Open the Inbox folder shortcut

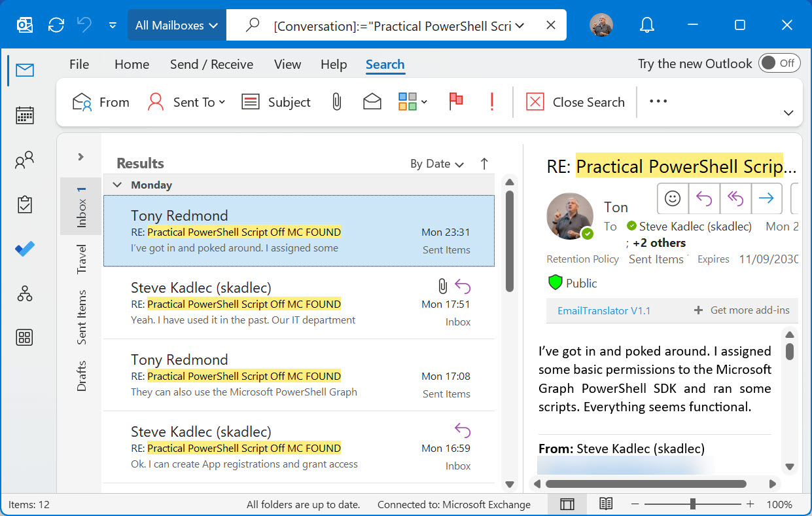tap(81, 207)
